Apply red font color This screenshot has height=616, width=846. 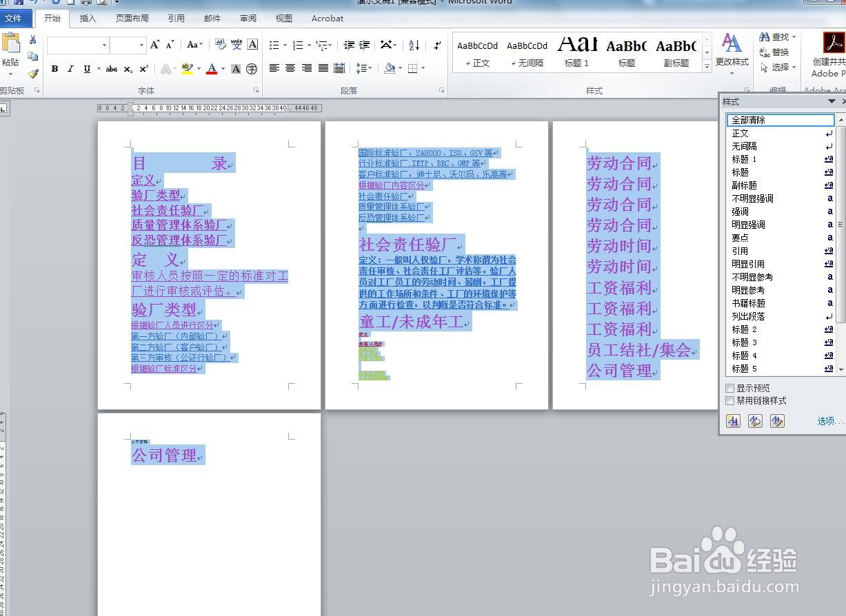pos(211,69)
